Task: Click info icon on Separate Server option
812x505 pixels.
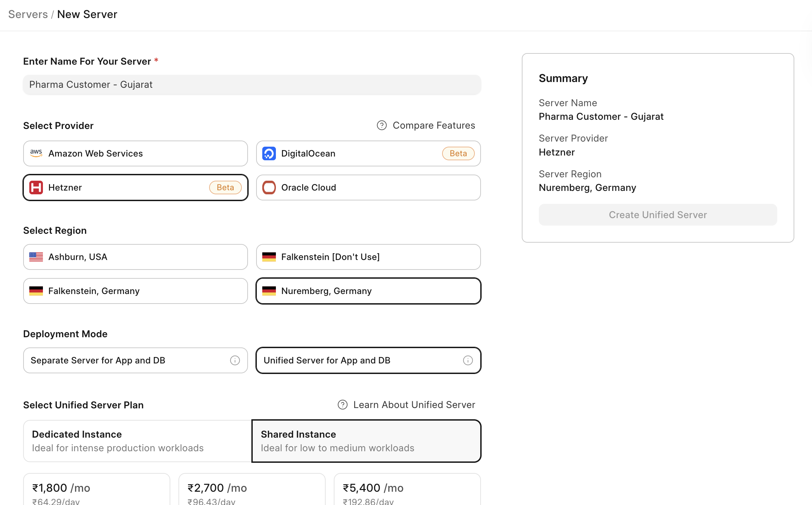Action: click(235, 360)
